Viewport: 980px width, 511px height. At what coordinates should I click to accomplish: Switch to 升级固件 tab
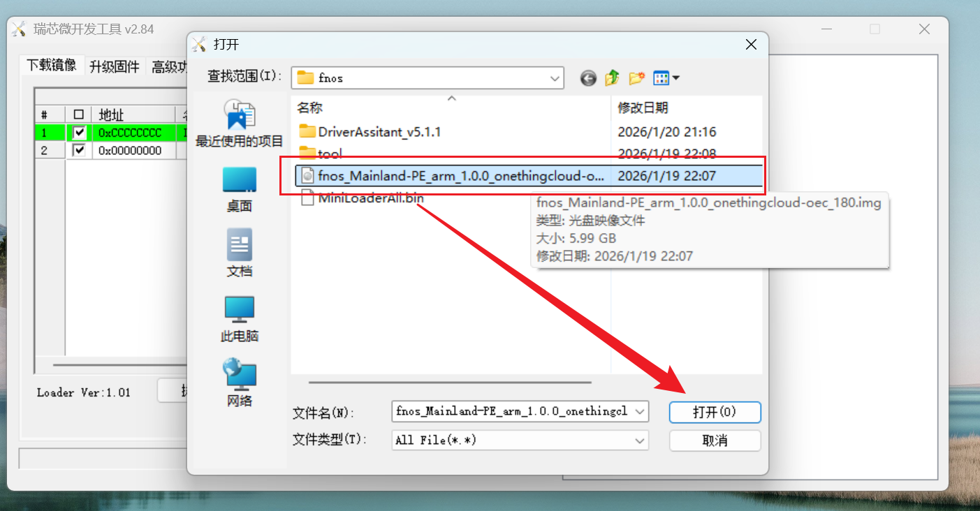point(115,67)
